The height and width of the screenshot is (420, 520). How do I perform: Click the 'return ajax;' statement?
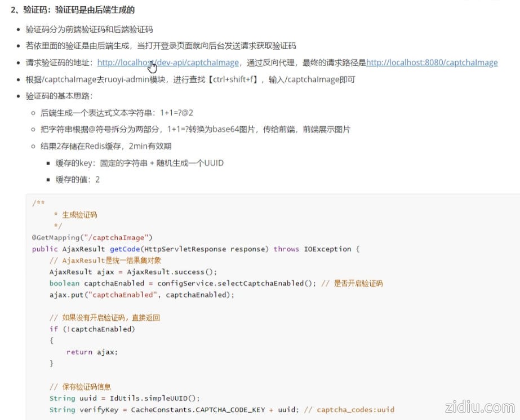[92, 352]
